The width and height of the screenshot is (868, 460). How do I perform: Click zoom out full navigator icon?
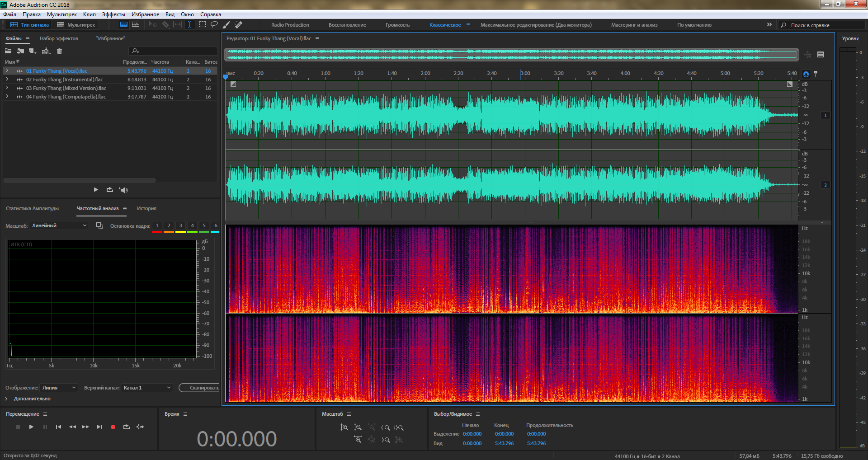point(808,55)
